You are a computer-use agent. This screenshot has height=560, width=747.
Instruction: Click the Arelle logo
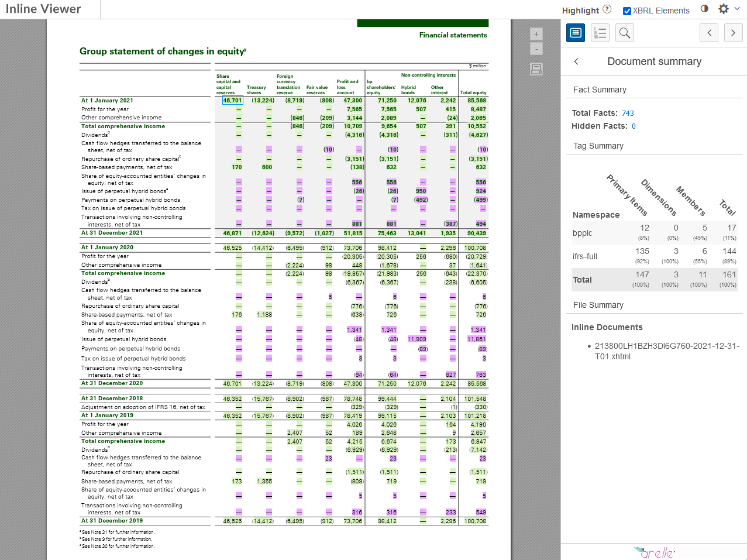click(655, 552)
